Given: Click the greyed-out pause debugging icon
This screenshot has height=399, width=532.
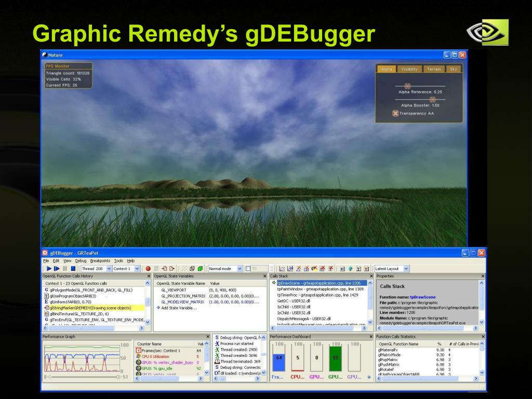Looking at the screenshot, I should click(x=65, y=269).
